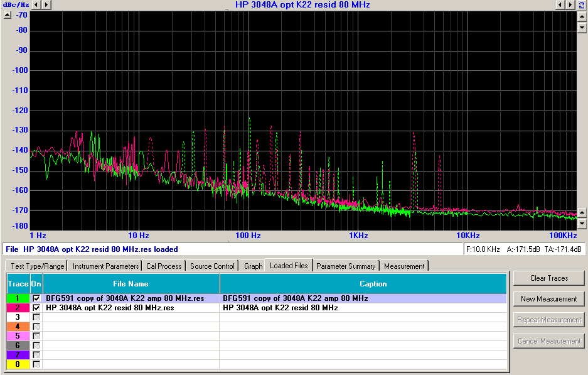Image resolution: width=588 pixels, height=375 pixels.
Task: Click the graph title above the plot
Action: tap(302, 5)
